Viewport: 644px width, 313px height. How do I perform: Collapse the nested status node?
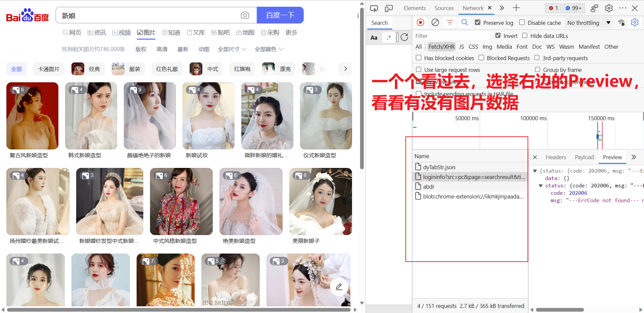pyautogui.click(x=541, y=185)
